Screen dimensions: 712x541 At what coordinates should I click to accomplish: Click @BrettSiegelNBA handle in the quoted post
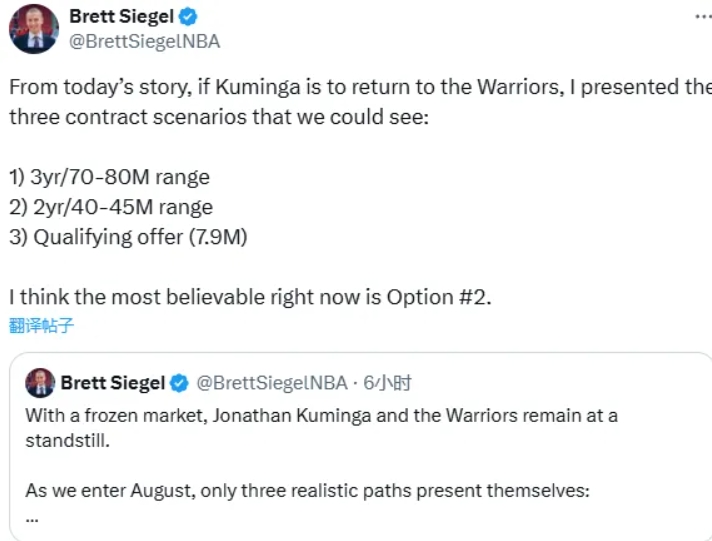[x=270, y=383]
